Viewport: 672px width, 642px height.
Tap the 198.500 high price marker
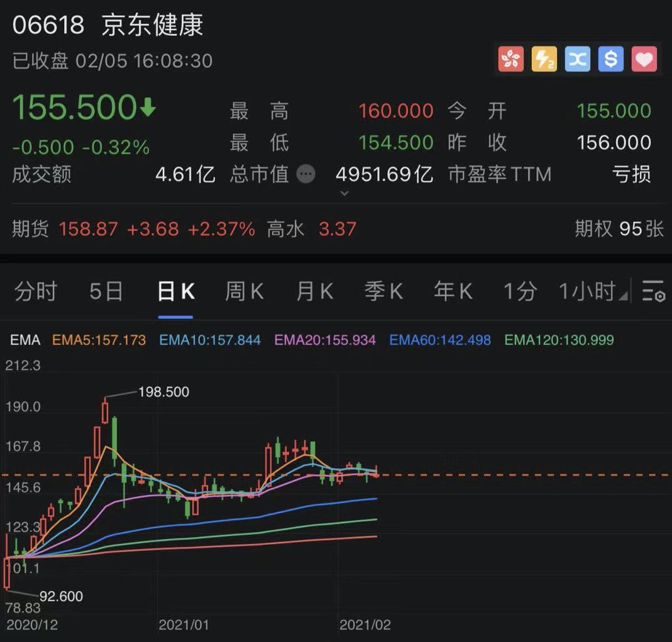(162, 392)
